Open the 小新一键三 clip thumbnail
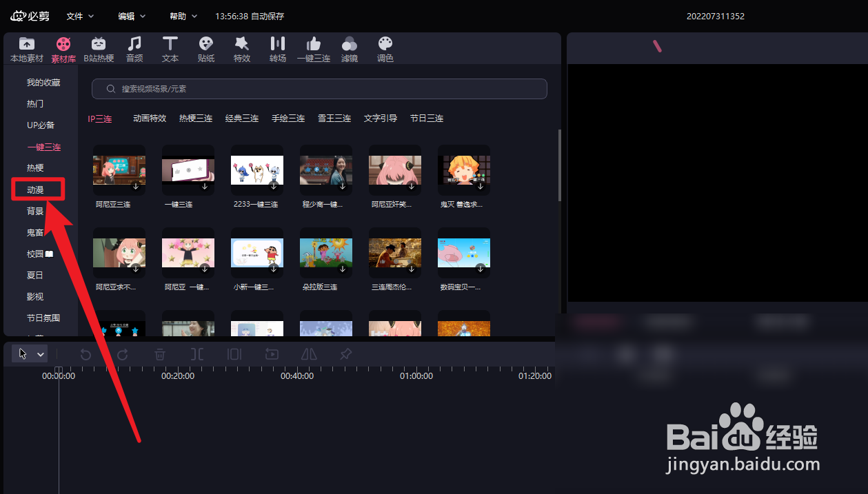The width and height of the screenshot is (868, 494). click(257, 252)
